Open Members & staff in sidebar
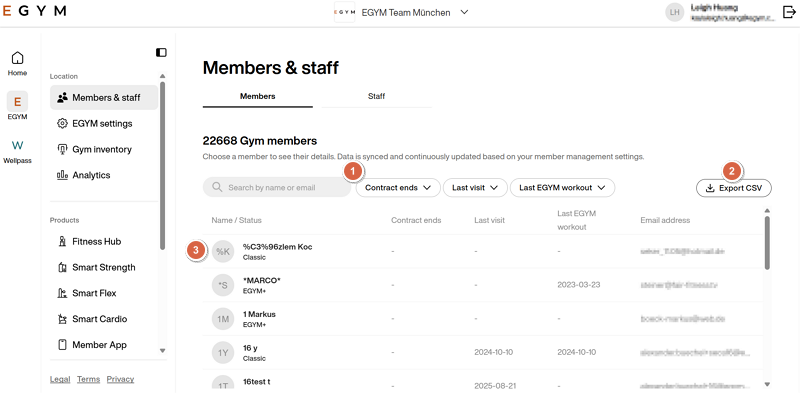Viewport: 800px width, 393px height. (x=104, y=97)
